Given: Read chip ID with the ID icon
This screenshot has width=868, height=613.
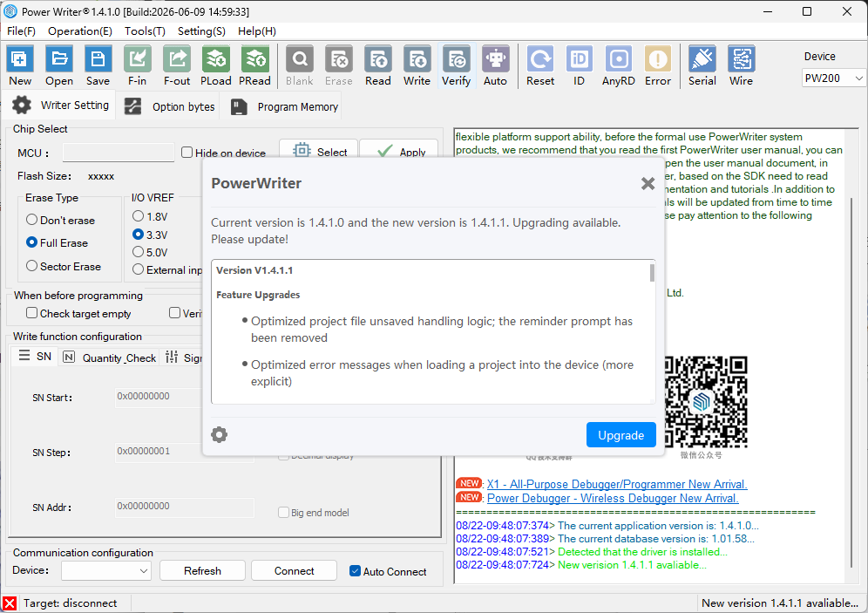Looking at the screenshot, I should click(579, 65).
